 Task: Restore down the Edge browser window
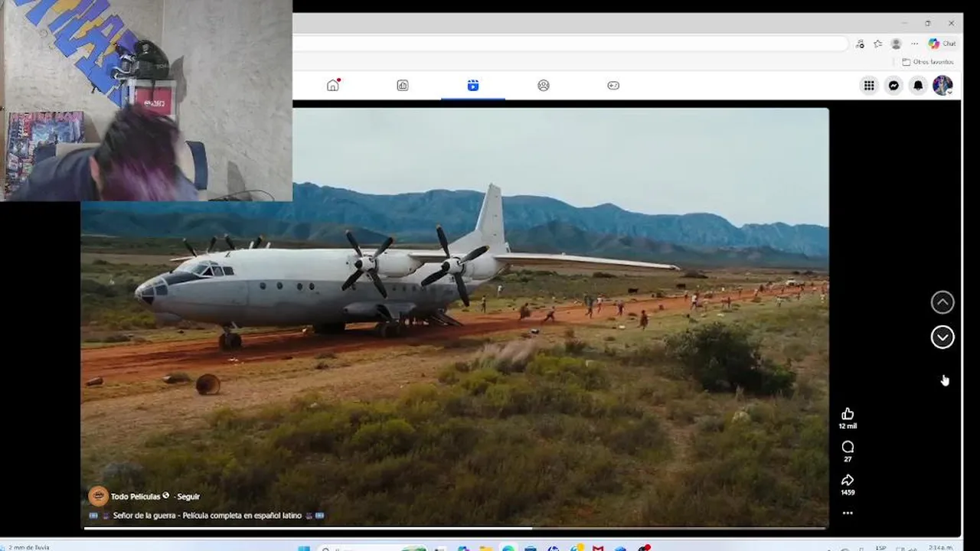click(928, 23)
